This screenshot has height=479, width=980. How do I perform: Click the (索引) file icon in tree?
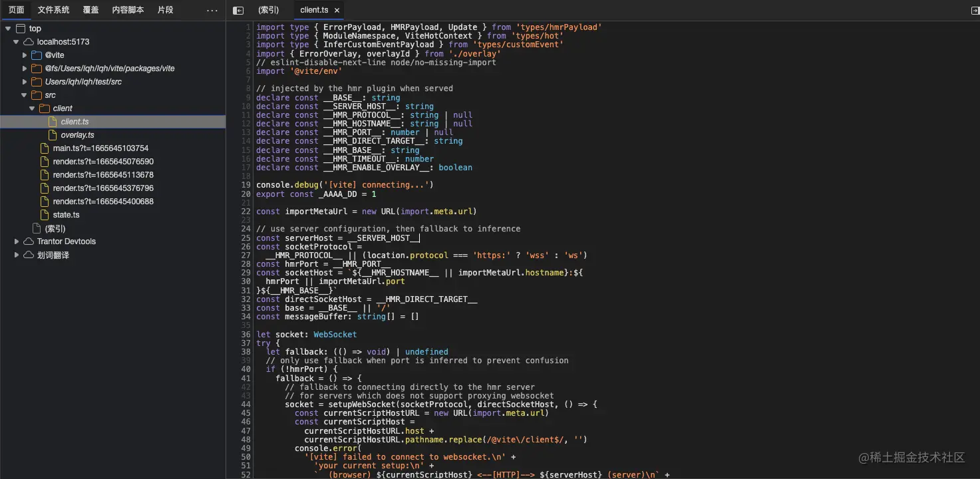point(37,228)
